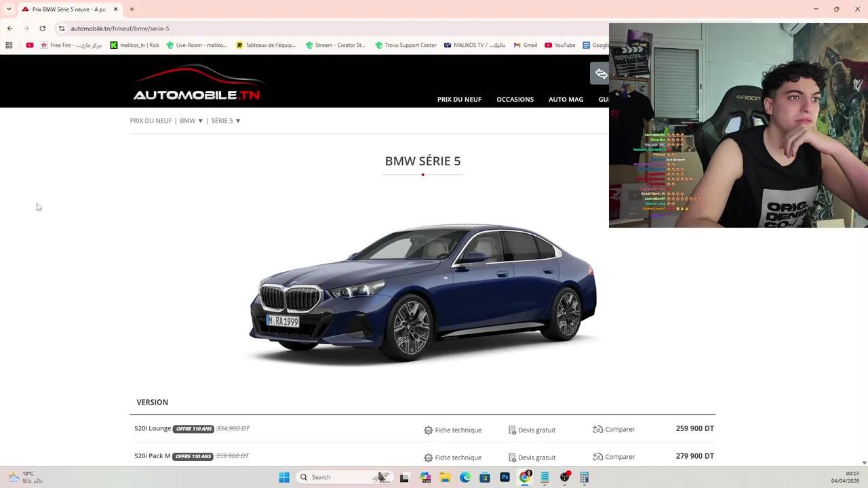Click the PRIX DU NEUF breadcrumb
868x488 pixels.
151,121
